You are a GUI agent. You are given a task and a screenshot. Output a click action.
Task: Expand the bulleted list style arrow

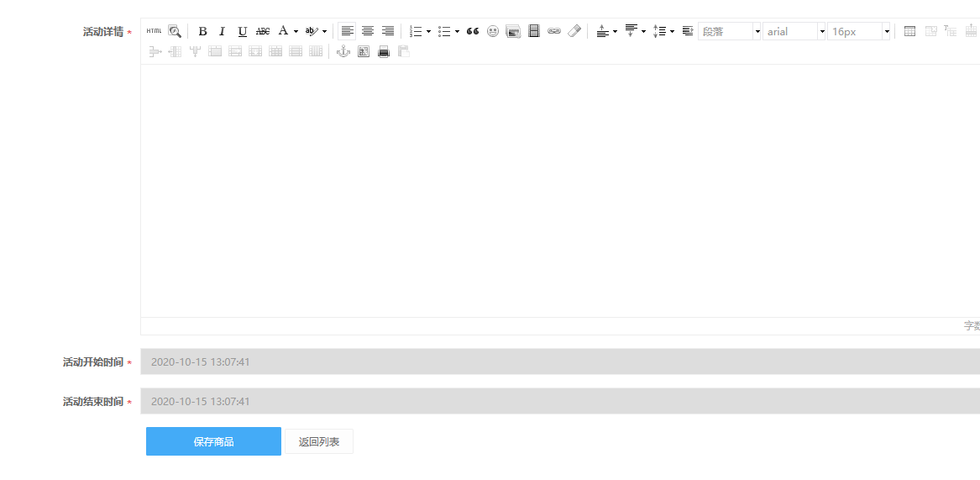tap(458, 31)
